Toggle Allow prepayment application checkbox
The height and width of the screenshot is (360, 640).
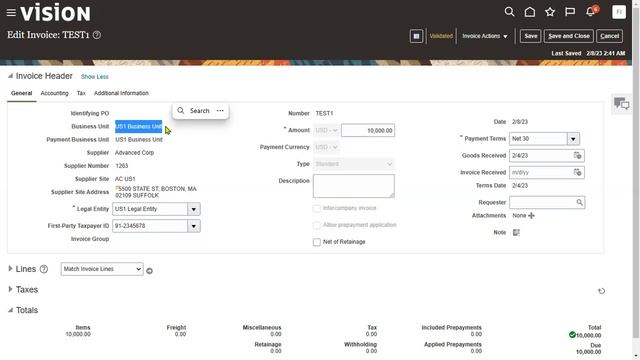point(317,225)
